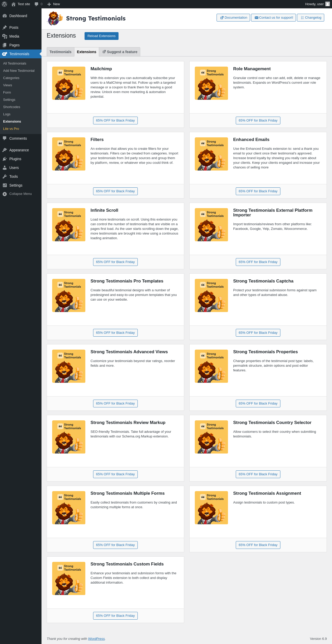Click Black Friday offer under External Platform Importer
332x644 pixels.
[258, 262]
